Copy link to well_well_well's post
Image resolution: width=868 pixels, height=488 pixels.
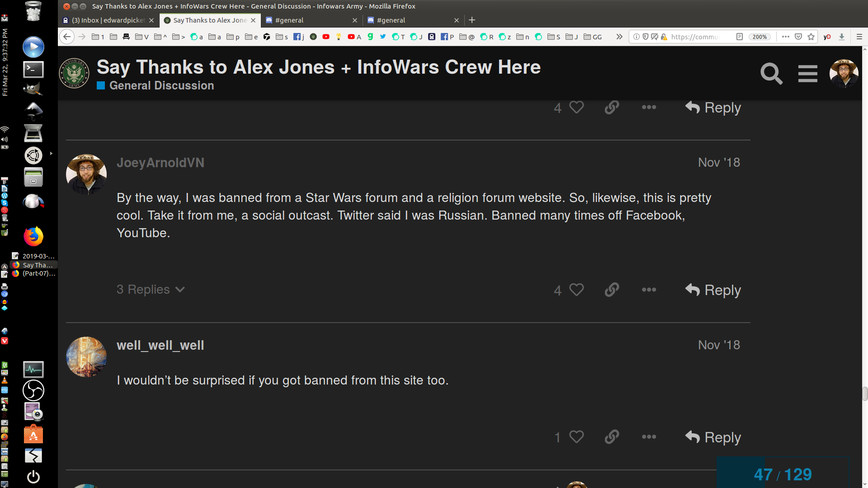(612, 436)
